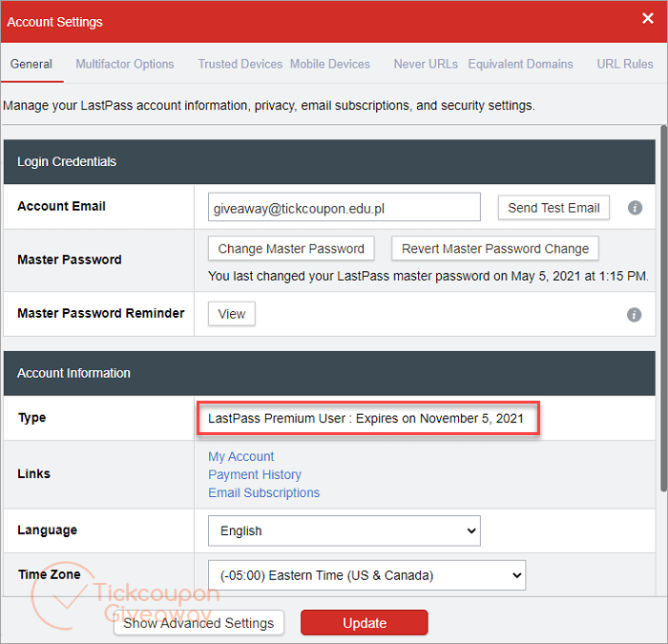Click Change Master Password button
The image size is (668, 644).
coord(291,248)
